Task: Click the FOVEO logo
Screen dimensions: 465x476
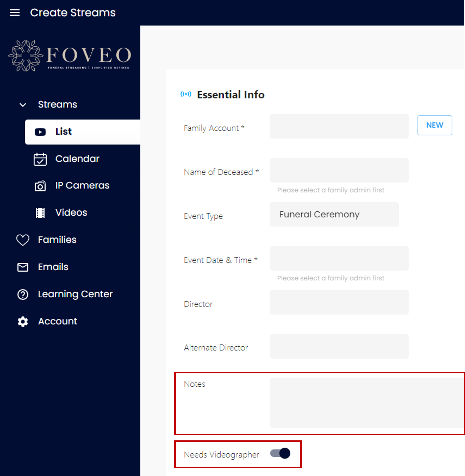Action: coord(70,56)
